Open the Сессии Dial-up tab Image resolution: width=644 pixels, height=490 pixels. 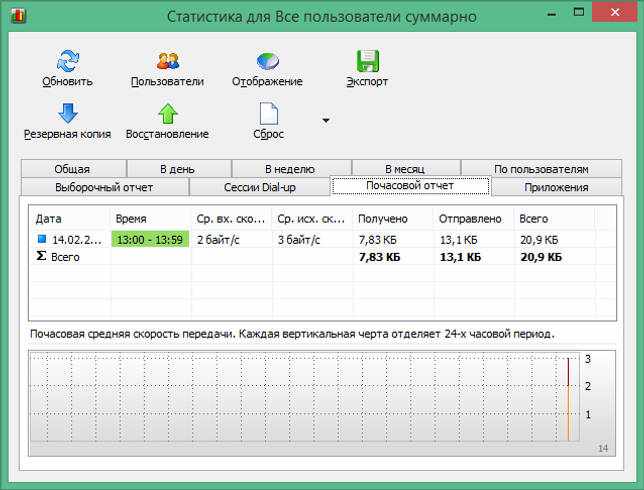[x=260, y=187]
